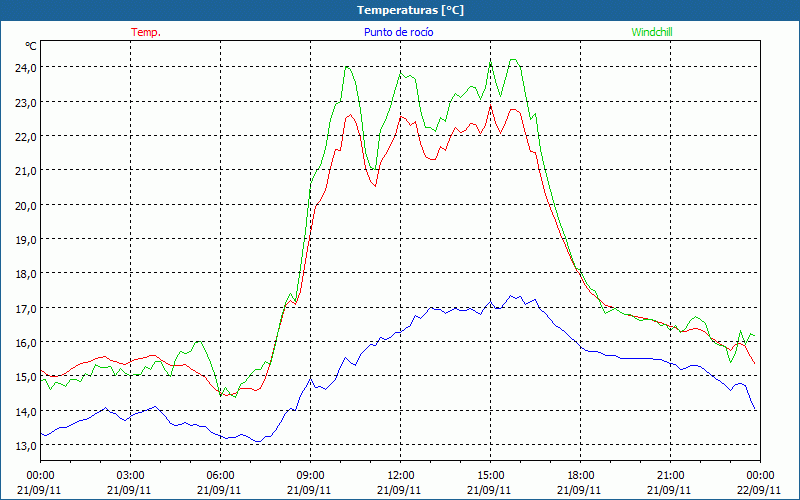Viewport: 800px width, 500px height.
Task: Click the red Temp. legend label
Action: (x=146, y=32)
